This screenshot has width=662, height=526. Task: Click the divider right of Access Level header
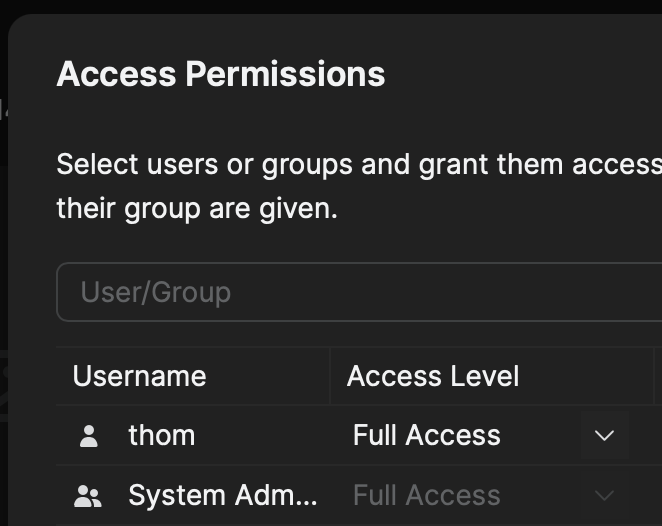point(653,376)
